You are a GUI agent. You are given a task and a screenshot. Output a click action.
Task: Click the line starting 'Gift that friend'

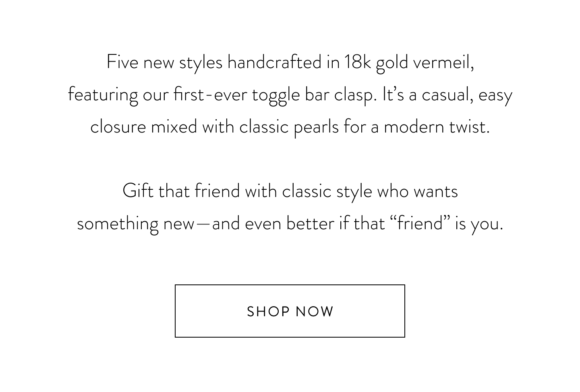[290, 191]
